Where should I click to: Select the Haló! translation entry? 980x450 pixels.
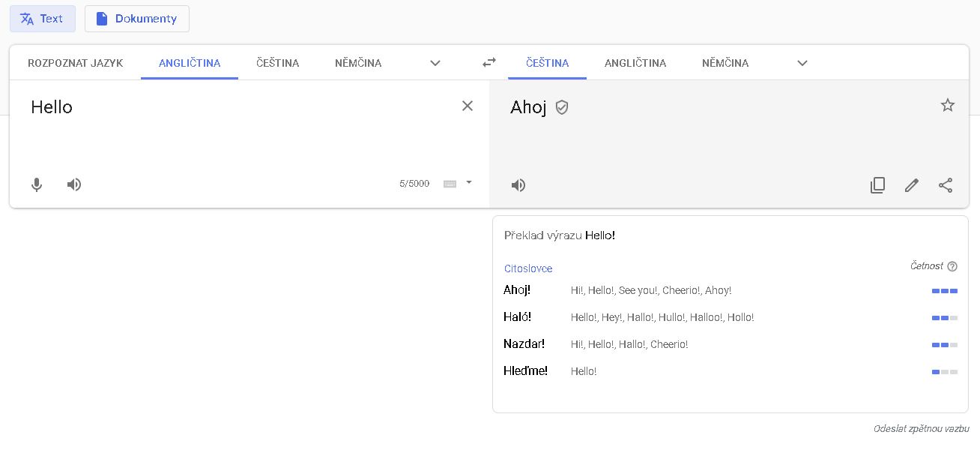(517, 317)
